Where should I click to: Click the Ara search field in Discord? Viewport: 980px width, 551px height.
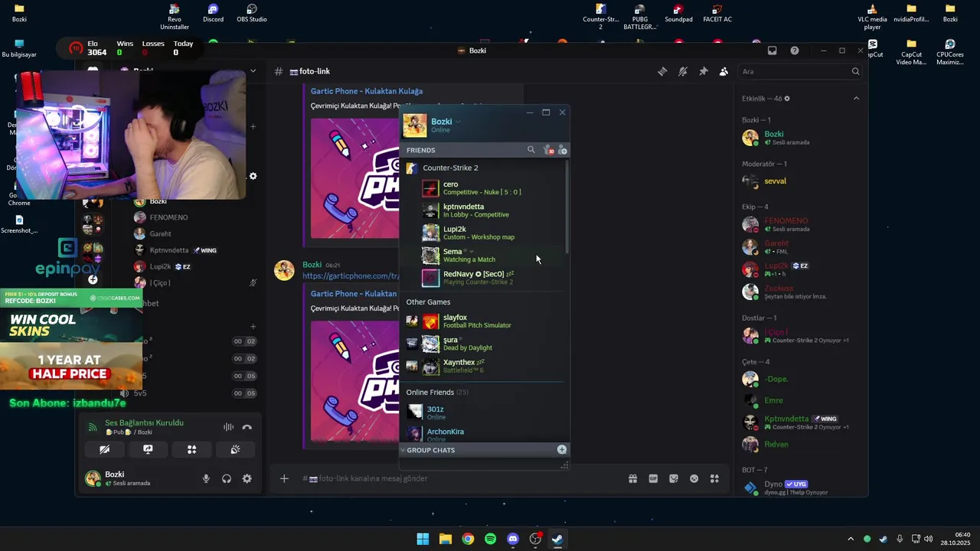801,71
